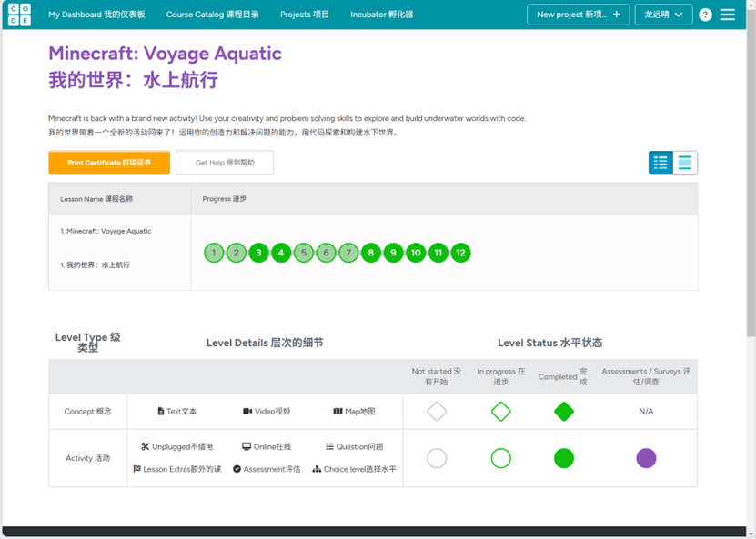Click the Unplugged scissors icon

(146, 446)
